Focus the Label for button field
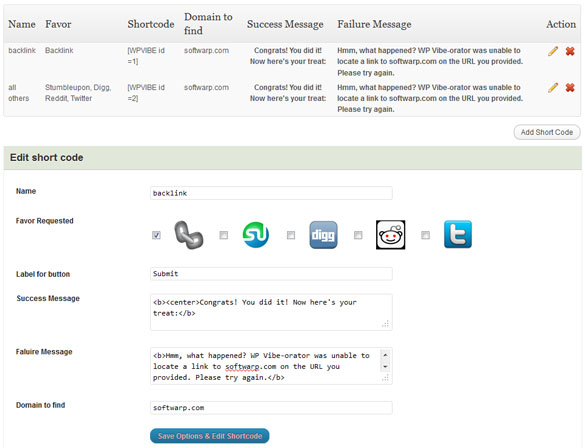Screen dimensions: 585x448 (x=271, y=274)
